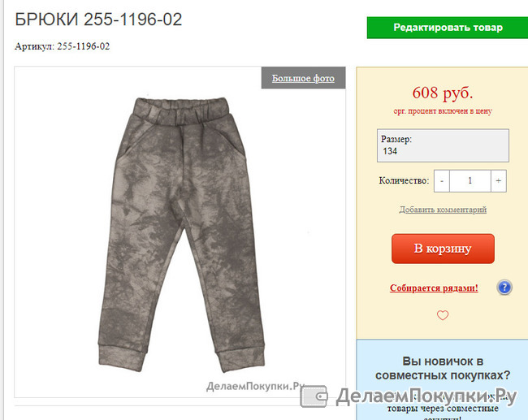Click the quantity input field showing 1
The height and width of the screenshot is (420, 528).
pyautogui.click(x=470, y=181)
